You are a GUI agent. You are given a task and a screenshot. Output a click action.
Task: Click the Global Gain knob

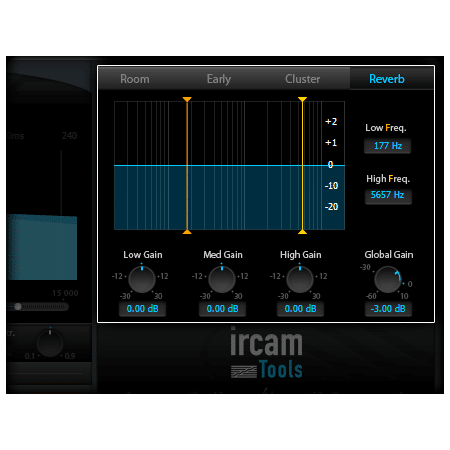[x=388, y=279]
